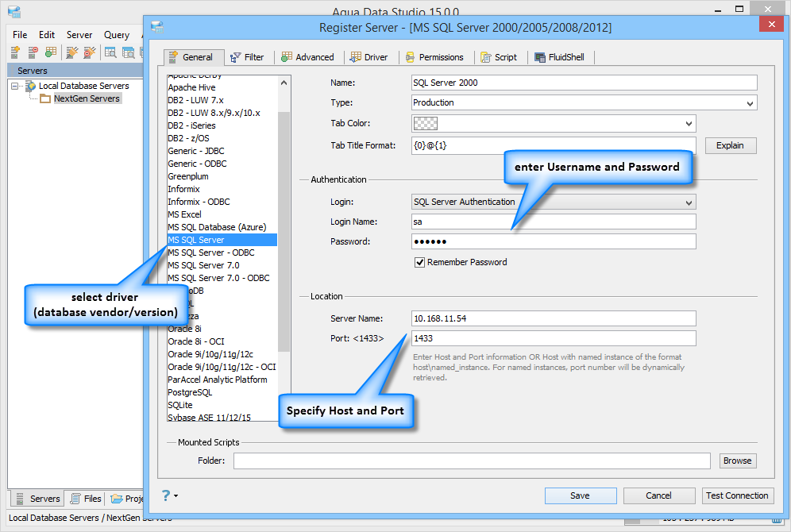This screenshot has width=791, height=532.
Task: Click the Password field
Action: (x=554, y=241)
